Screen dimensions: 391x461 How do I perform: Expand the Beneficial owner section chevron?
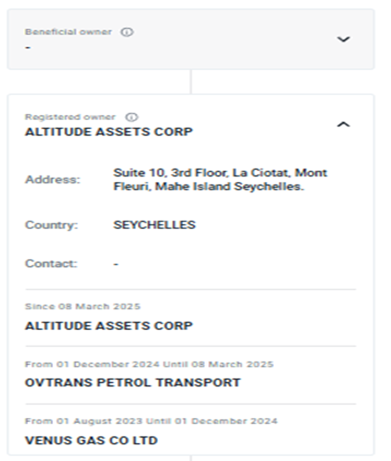point(343,39)
